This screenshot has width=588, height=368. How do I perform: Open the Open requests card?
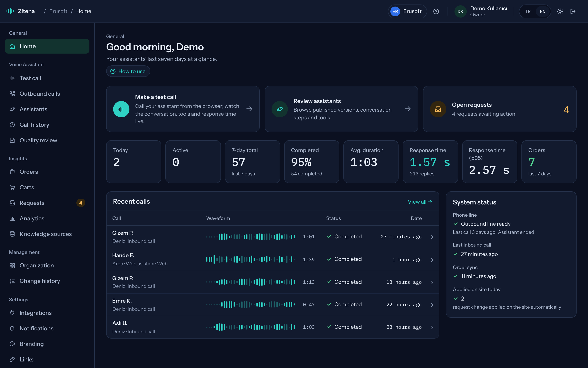pos(500,109)
